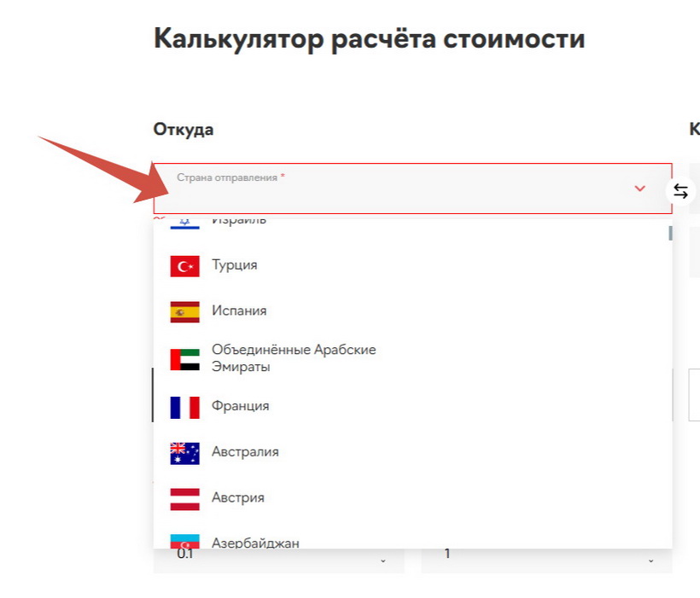700x598 pixels.
Task: Select Турция from the country list
Action: (x=235, y=265)
